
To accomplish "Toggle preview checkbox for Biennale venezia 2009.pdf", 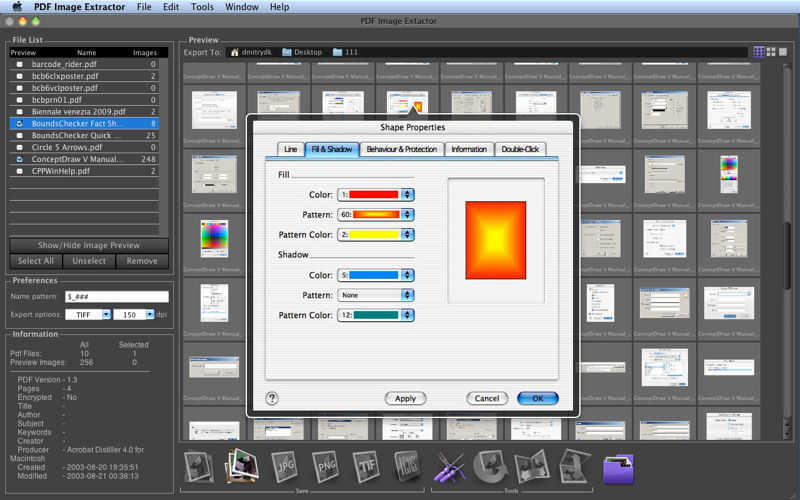I will click(19, 112).
